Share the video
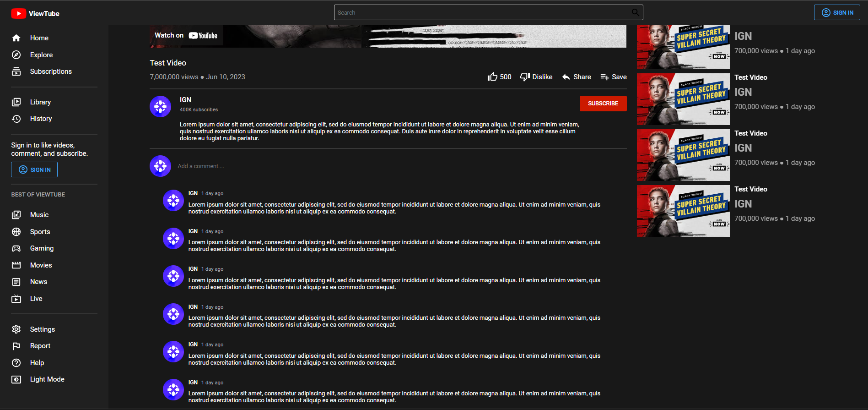 pos(577,77)
